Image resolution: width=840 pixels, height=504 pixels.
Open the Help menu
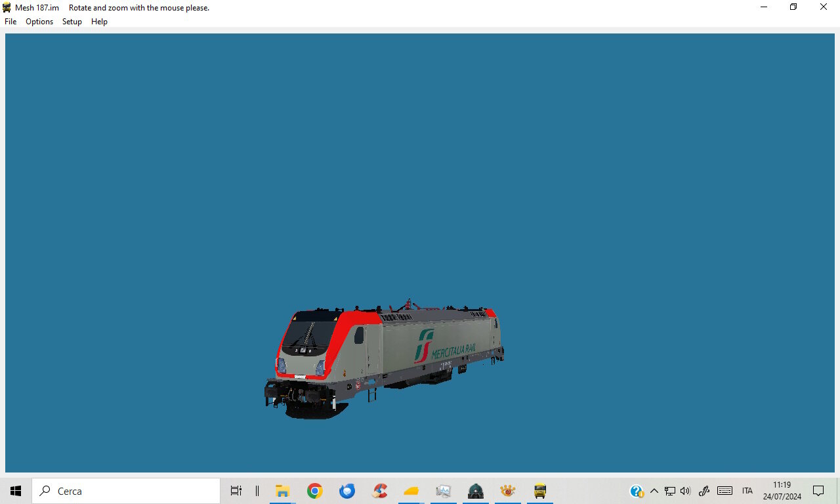99,22
